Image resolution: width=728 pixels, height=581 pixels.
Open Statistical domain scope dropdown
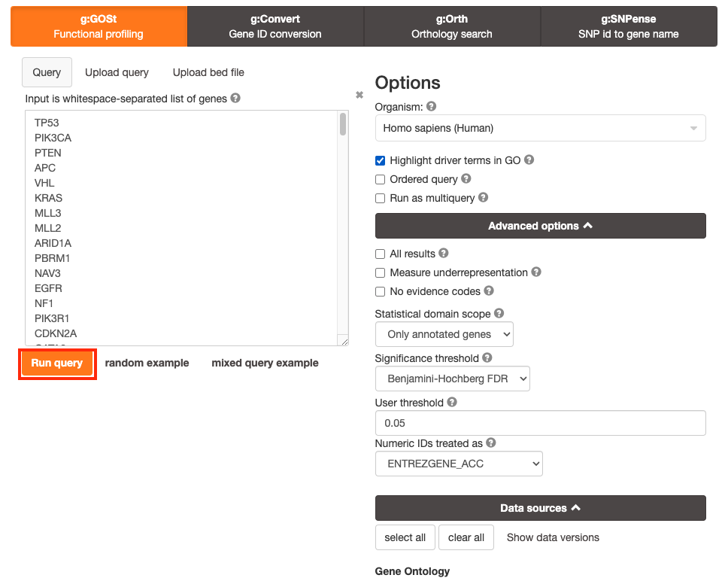444,334
